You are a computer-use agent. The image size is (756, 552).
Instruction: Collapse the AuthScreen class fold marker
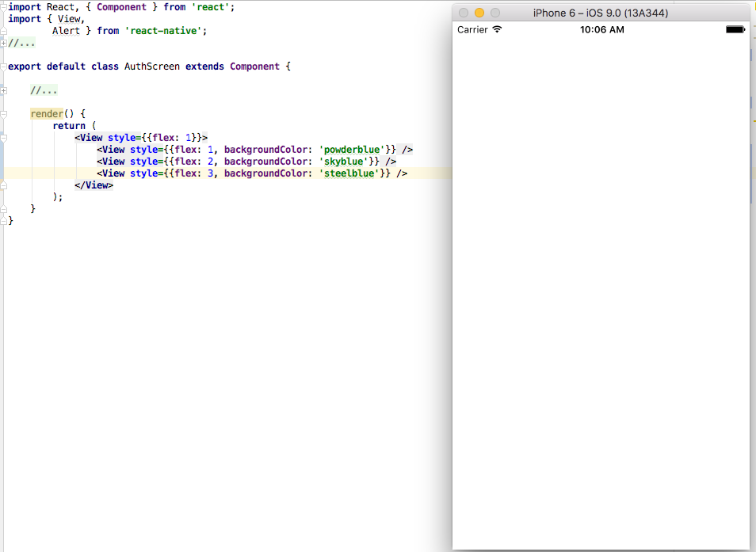(x=3, y=67)
